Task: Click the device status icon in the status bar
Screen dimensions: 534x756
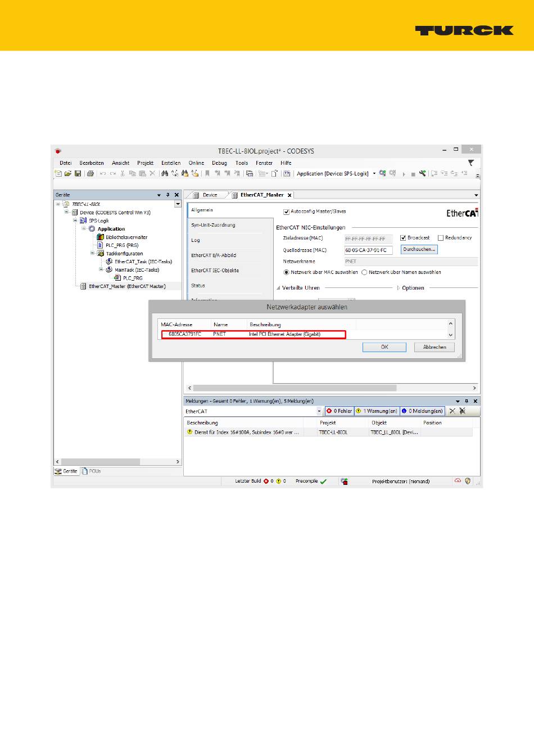Action: point(344,481)
